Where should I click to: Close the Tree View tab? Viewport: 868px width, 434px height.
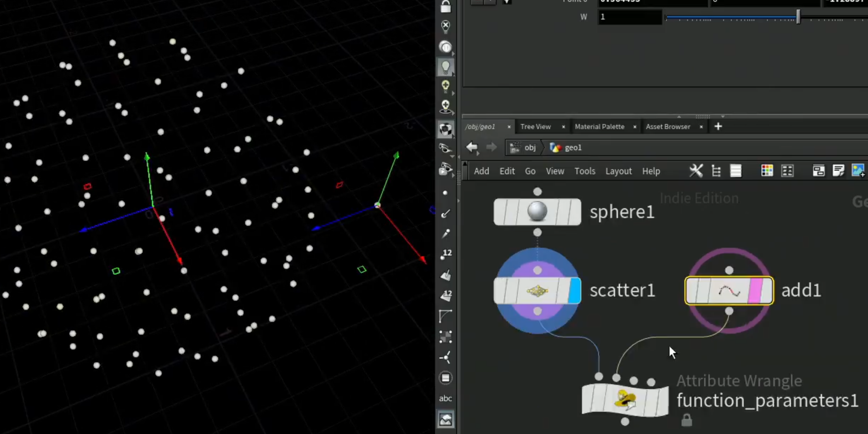click(563, 127)
